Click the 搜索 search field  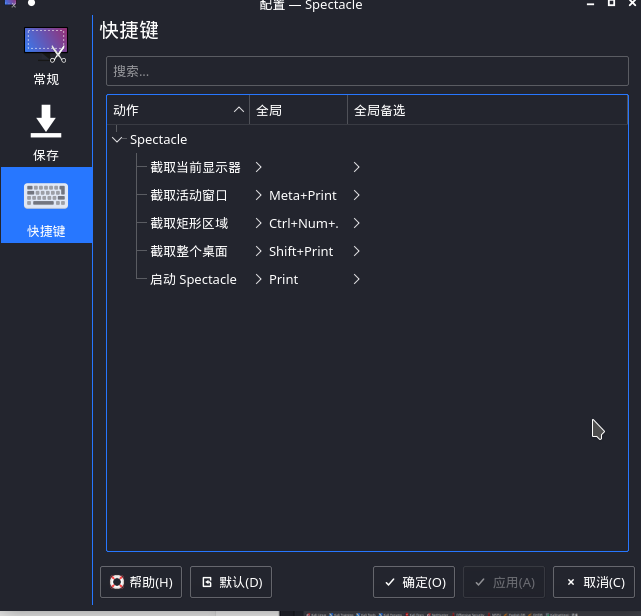(367, 71)
